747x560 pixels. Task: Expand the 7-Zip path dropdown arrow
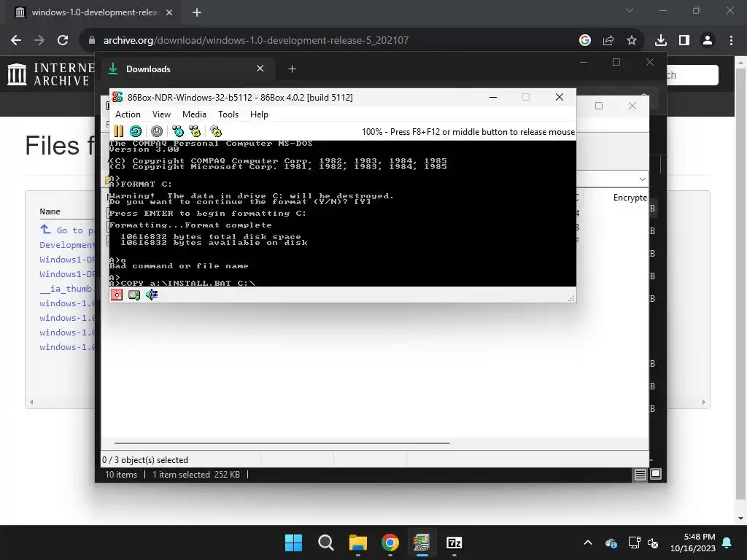pyautogui.click(x=642, y=179)
